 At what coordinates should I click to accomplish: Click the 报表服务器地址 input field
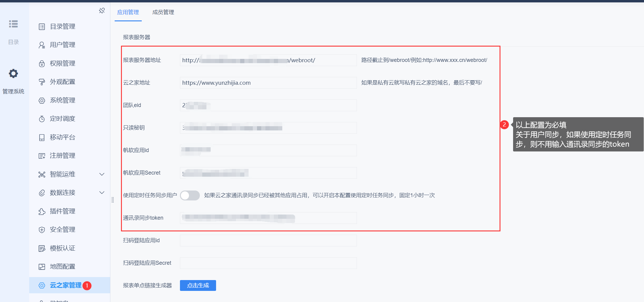(x=268, y=60)
